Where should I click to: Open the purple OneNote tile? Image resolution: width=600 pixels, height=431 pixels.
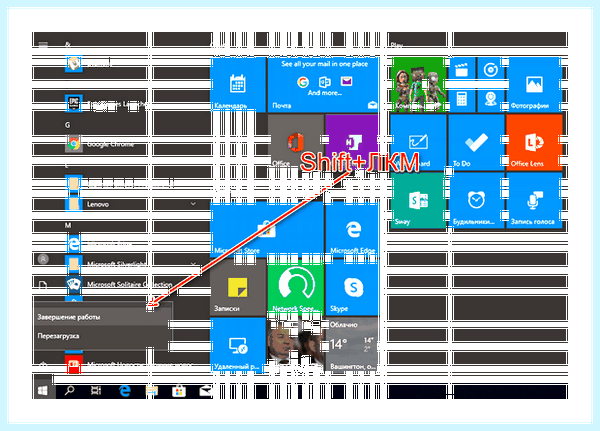click(x=352, y=142)
